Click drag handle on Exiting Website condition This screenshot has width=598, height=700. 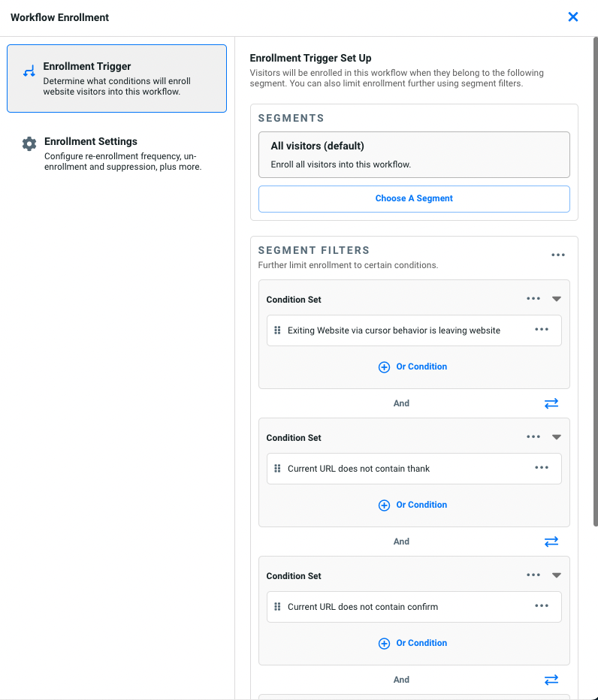tap(277, 330)
